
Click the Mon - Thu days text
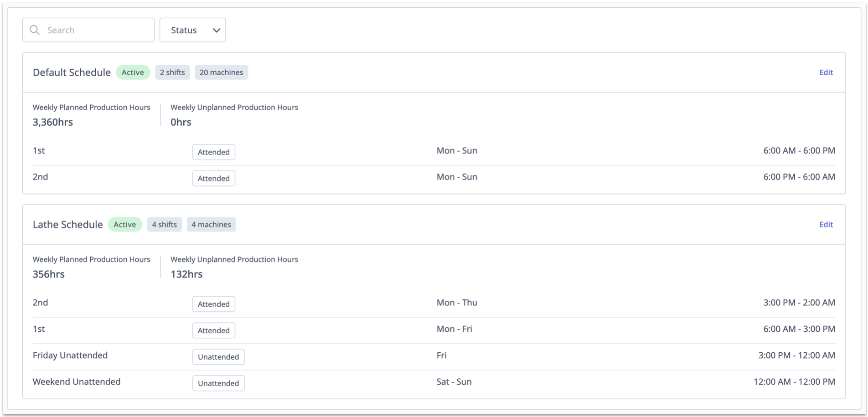[x=457, y=303]
